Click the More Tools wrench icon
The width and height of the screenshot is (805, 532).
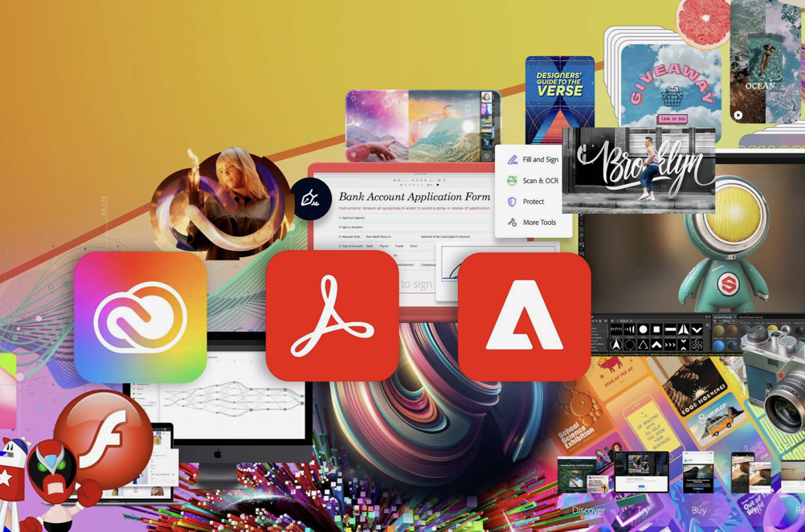[512, 223]
